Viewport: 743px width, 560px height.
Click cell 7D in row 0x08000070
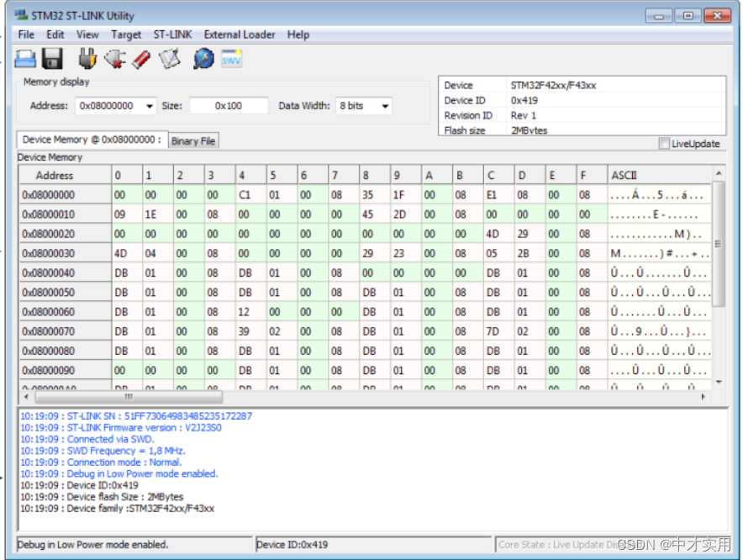tap(498, 331)
